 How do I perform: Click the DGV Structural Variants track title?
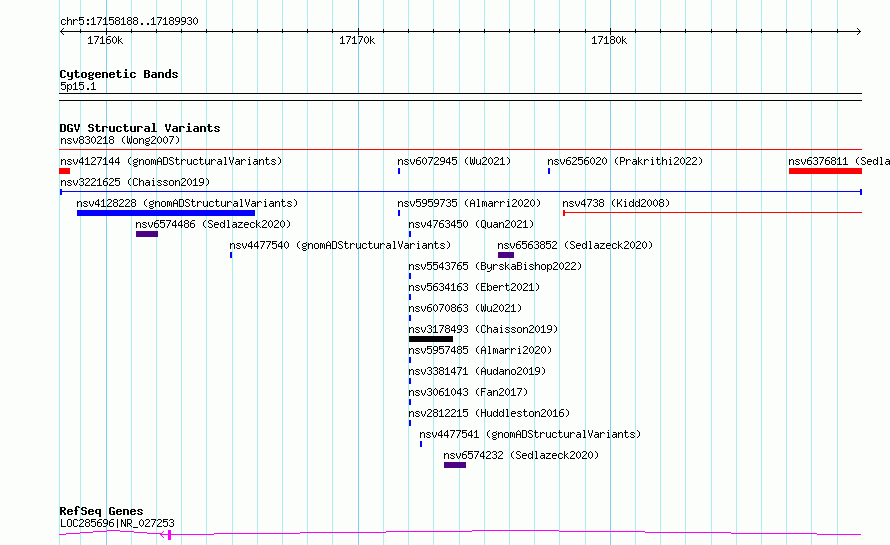140,128
